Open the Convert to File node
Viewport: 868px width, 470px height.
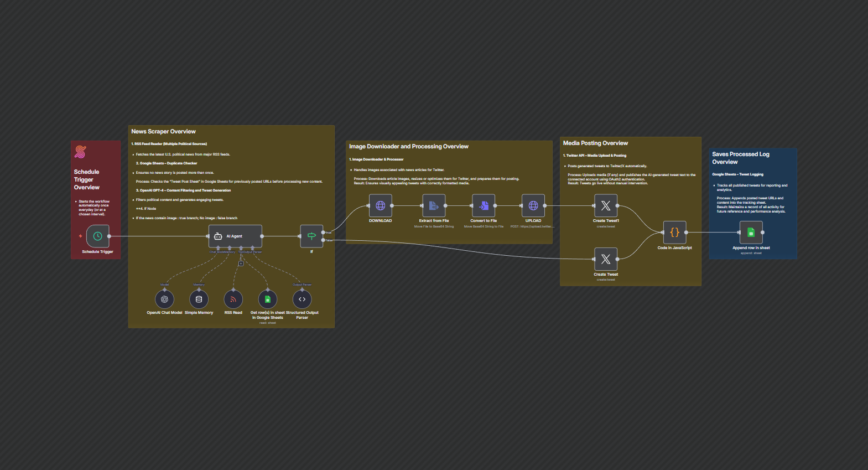(484, 206)
